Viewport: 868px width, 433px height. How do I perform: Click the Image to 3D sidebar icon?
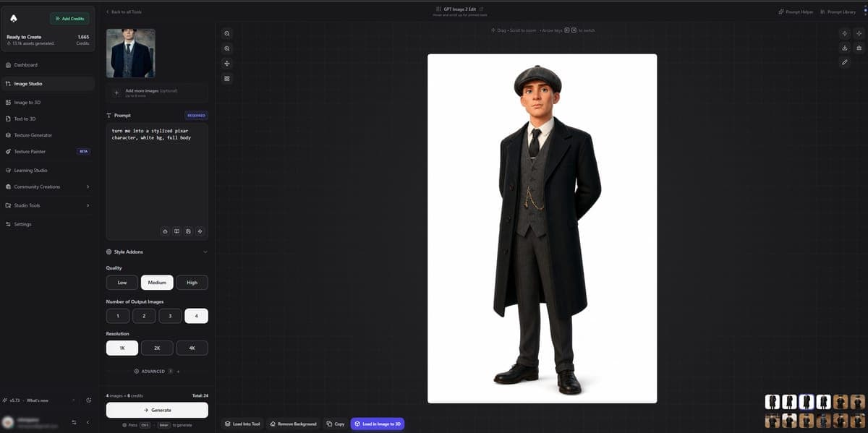click(x=8, y=103)
